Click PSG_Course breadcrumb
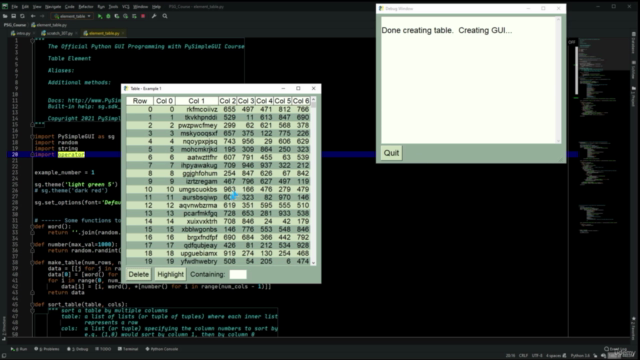The image size is (640, 360). 15,25
